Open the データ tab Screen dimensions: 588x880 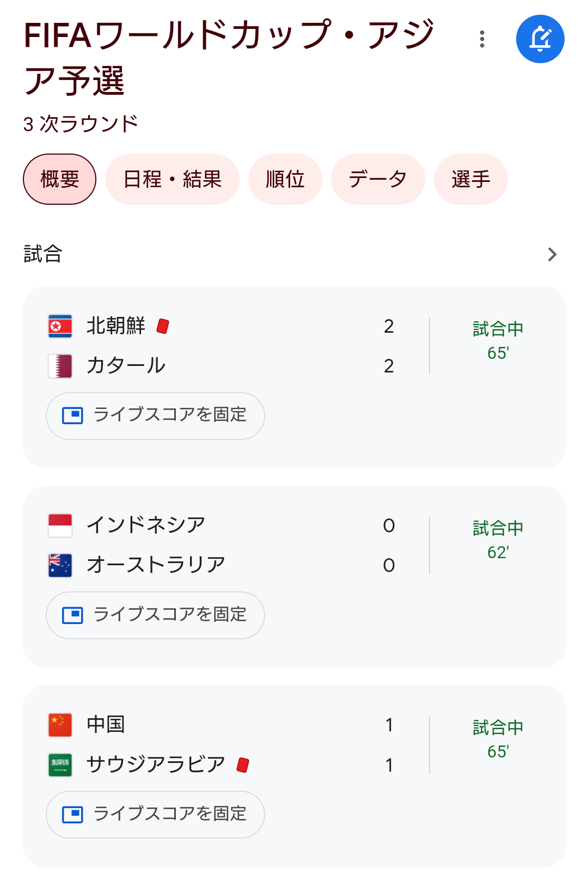378,179
